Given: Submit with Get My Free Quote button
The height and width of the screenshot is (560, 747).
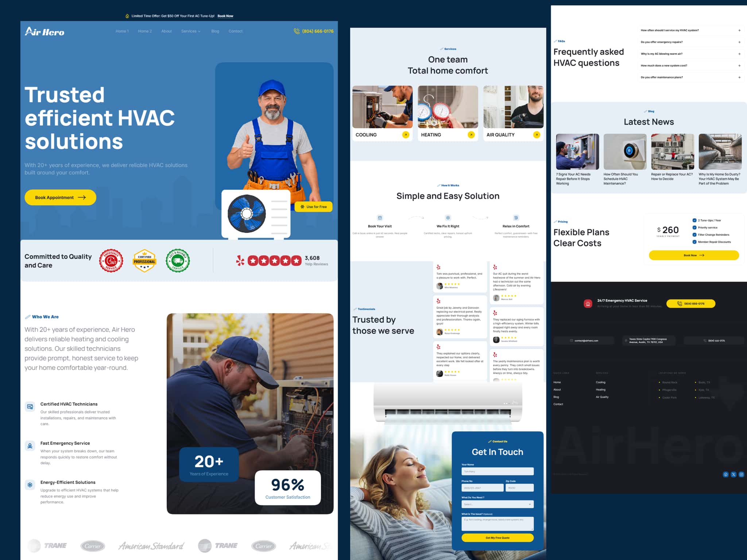Looking at the screenshot, I should click(498, 538).
